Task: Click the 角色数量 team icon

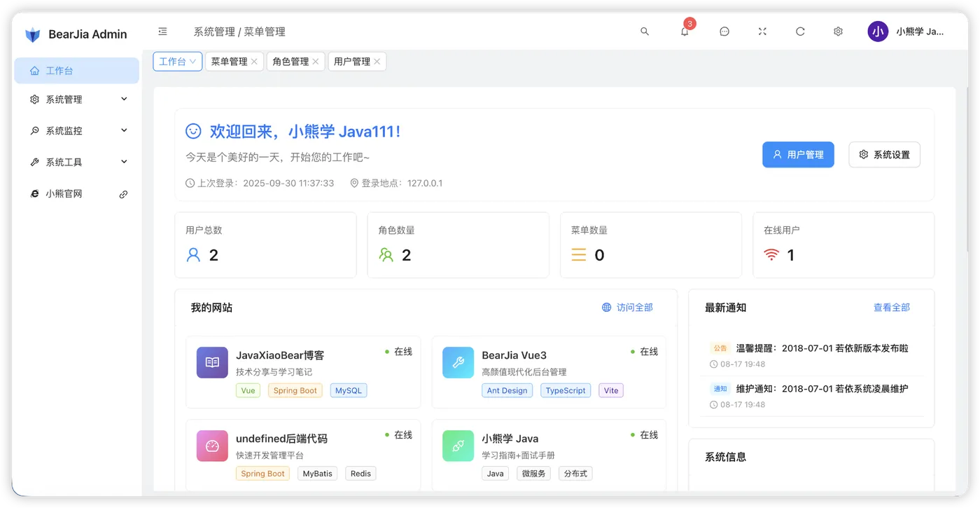Action: (x=386, y=255)
